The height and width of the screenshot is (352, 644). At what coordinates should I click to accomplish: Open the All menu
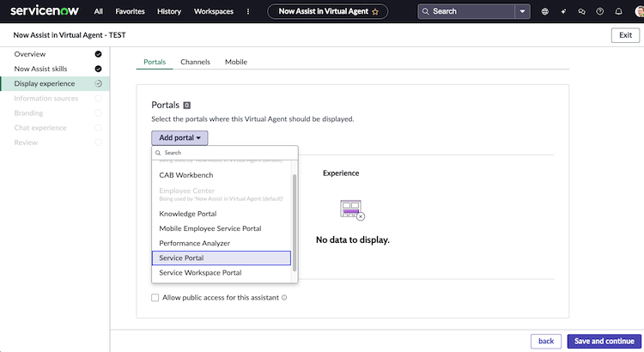tap(98, 11)
